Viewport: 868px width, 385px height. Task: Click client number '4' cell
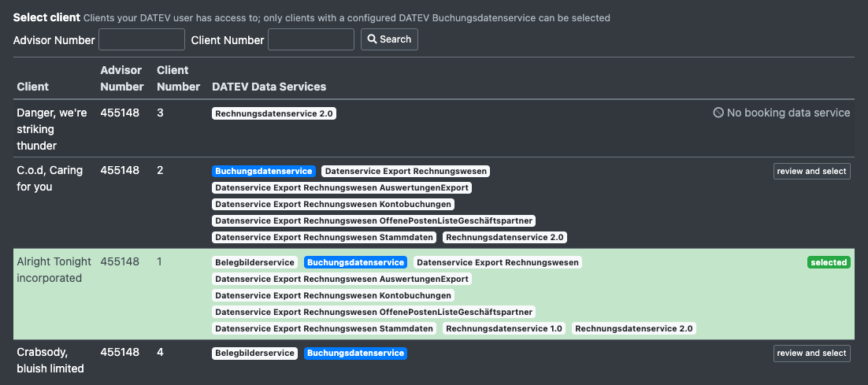coord(160,353)
